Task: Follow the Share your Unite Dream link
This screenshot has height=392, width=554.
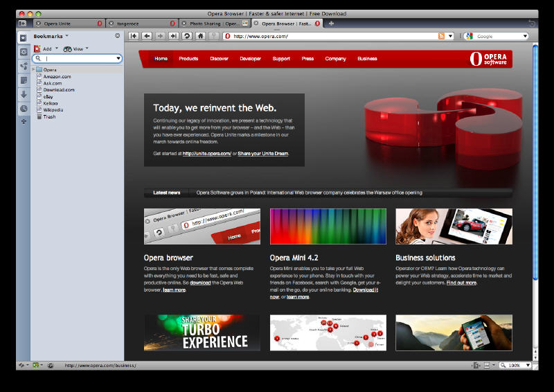Action: point(263,154)
